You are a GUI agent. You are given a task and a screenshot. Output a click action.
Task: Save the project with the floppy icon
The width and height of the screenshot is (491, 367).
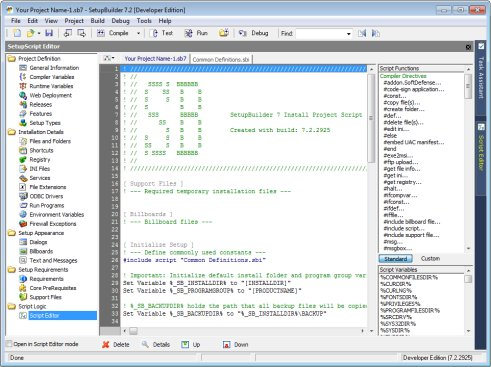tap(49, 33)
